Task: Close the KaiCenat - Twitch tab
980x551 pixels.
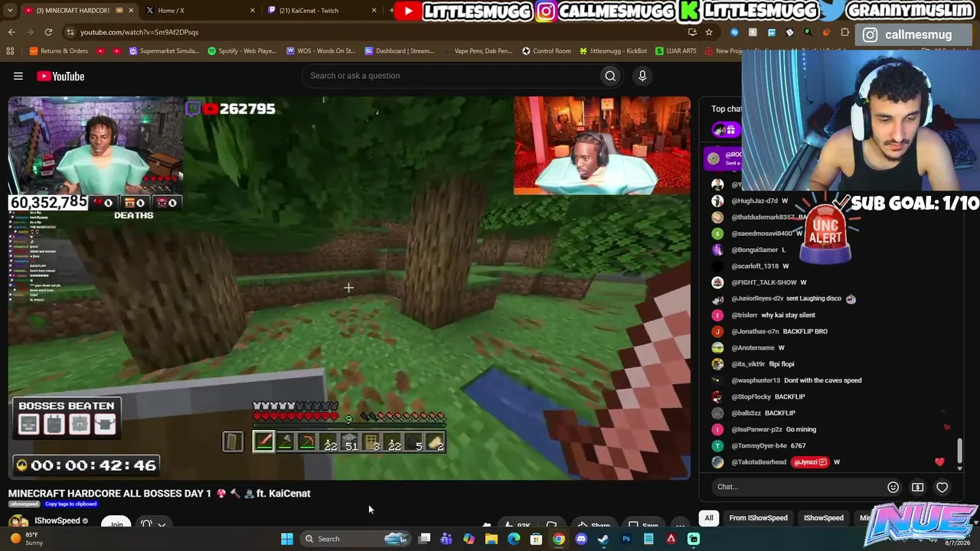Action: 374,11
